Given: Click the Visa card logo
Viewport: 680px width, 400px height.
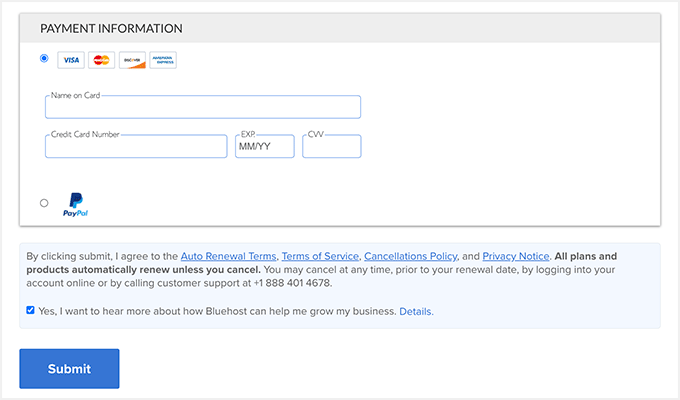Looking at the screenshot, I should coord(71,60).
